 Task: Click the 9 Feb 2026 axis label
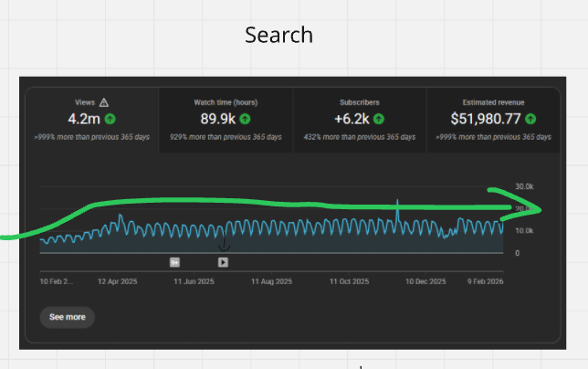click(x=485, y=281)
